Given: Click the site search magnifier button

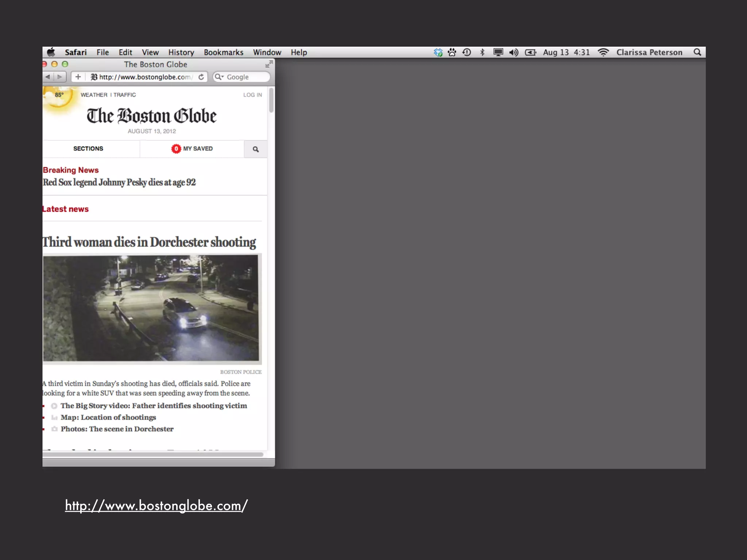Looking at the screenshot, I should [256, 149].
